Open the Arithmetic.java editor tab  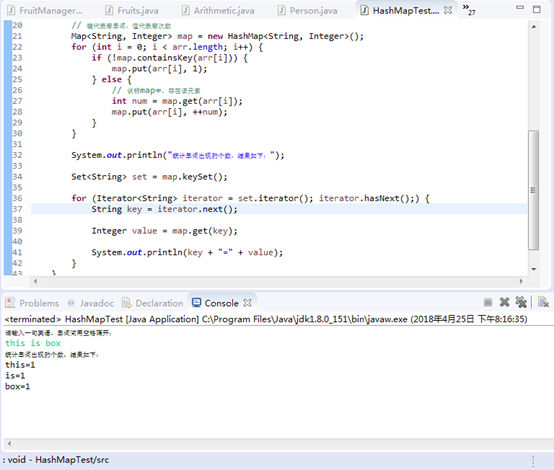218,11
